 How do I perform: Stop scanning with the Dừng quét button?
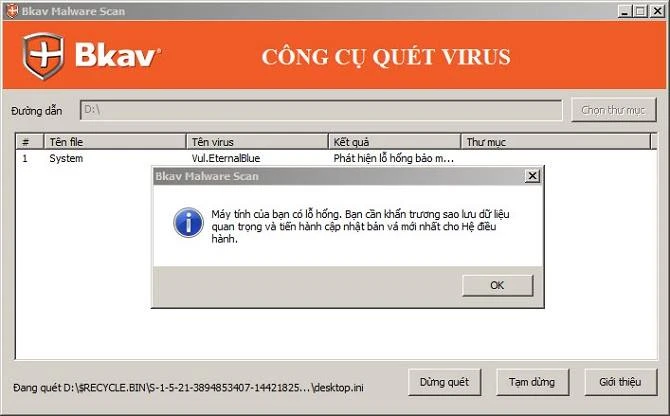(444, 382)
